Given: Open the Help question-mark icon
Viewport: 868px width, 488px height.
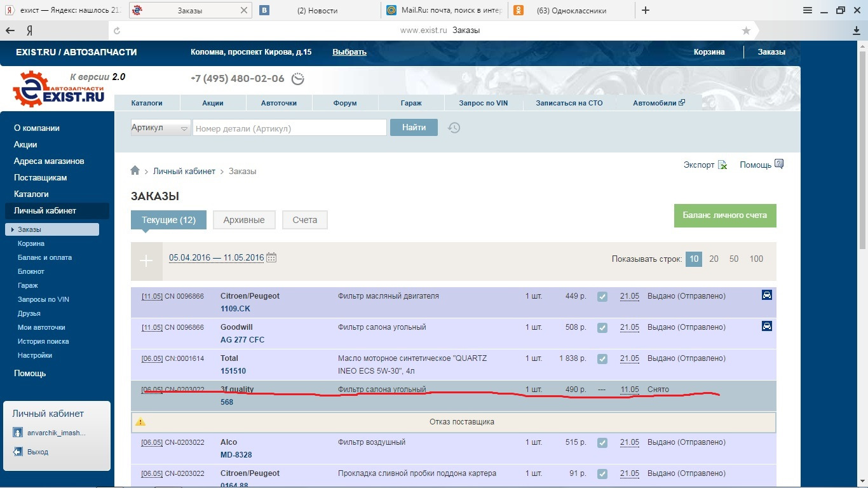Looking at the screenshot, I should (x=779, y=164).
